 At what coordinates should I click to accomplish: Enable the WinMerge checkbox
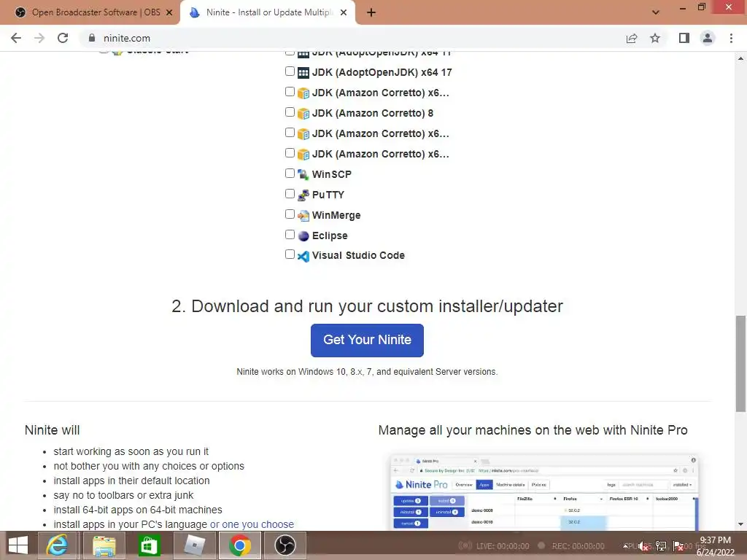(290, 214)
